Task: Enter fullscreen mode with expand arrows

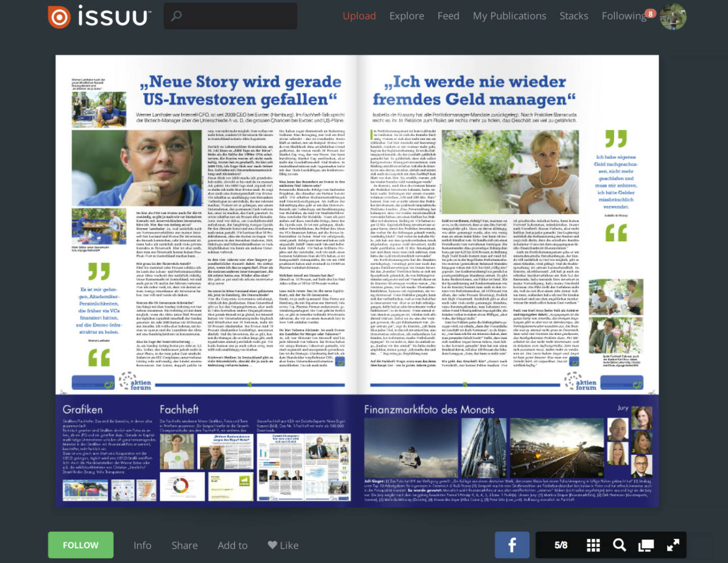Action: [x=673, y=545]
